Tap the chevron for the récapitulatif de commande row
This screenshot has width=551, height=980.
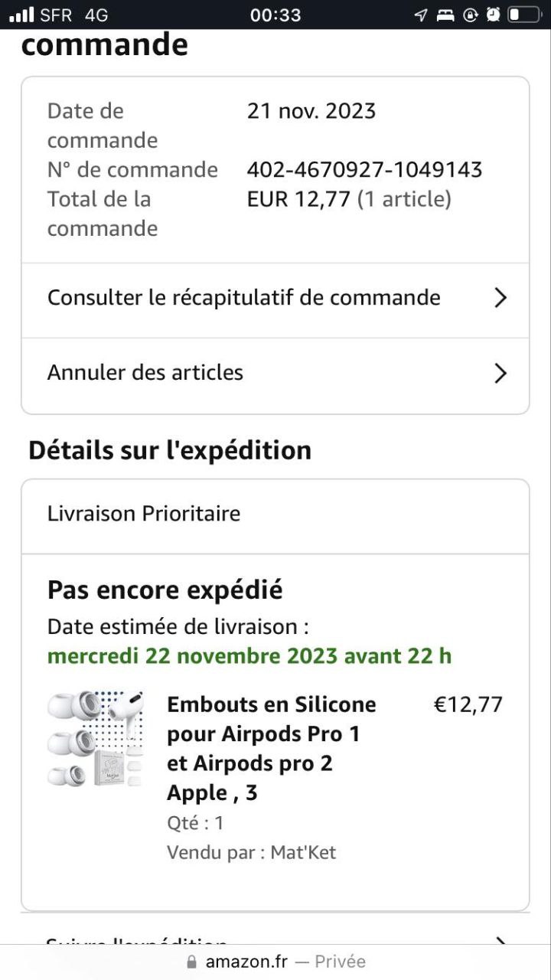[500, 298]
